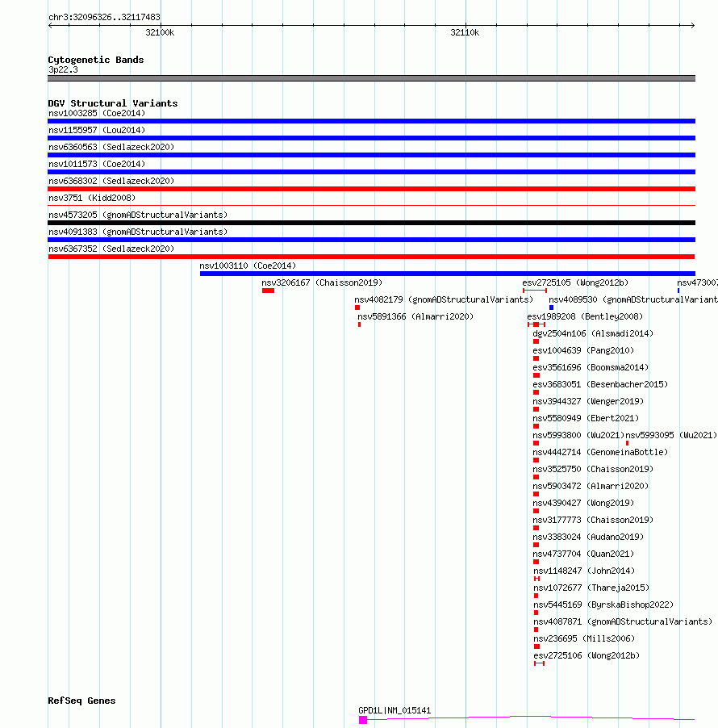The width and height of the screenshot is (718, 728).
Task: Open nsv4442714 (GenomeinaBottle) variant
Action: click(x=600, y=452)
